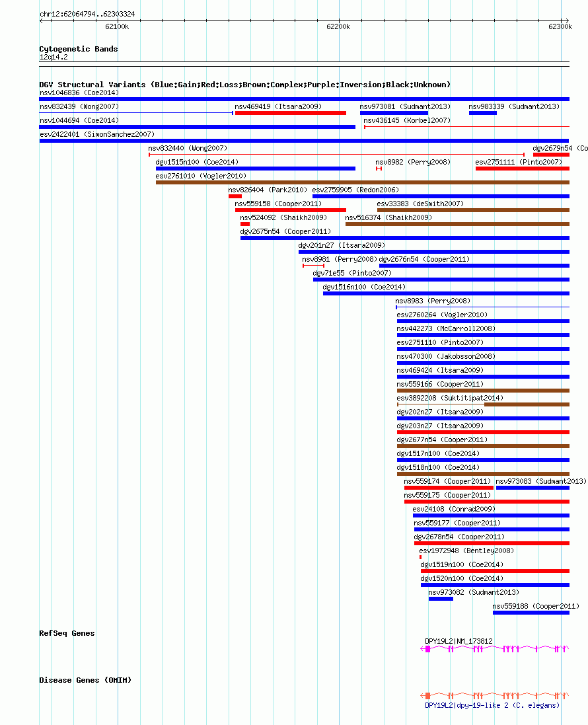The width and height of the screenshot is (588, 725).
Task: Select dgv2675n54 (Cooper2011) label
Action: point(285,231)
